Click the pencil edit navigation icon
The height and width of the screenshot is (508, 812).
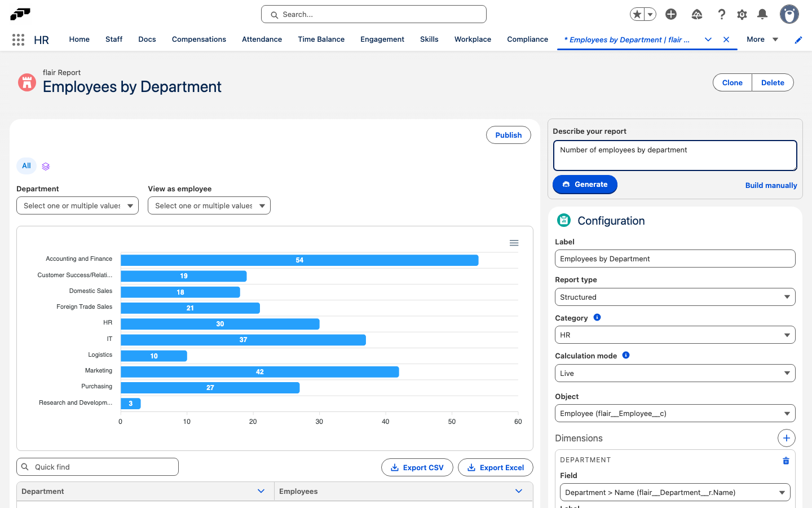798,40
